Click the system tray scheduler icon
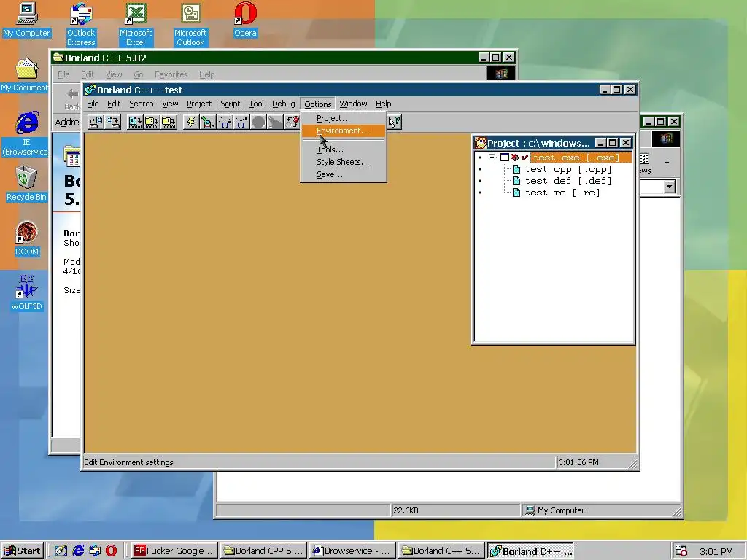The image size is (747, 560). tap(681, 551)
